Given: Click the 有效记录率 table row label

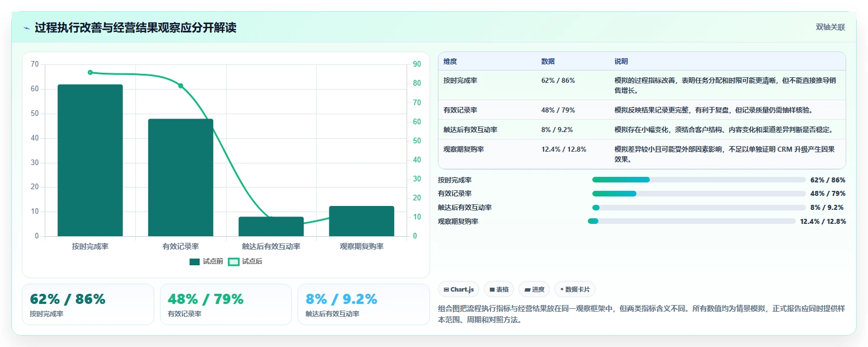Looking at the screenshot, I should 460,110.
